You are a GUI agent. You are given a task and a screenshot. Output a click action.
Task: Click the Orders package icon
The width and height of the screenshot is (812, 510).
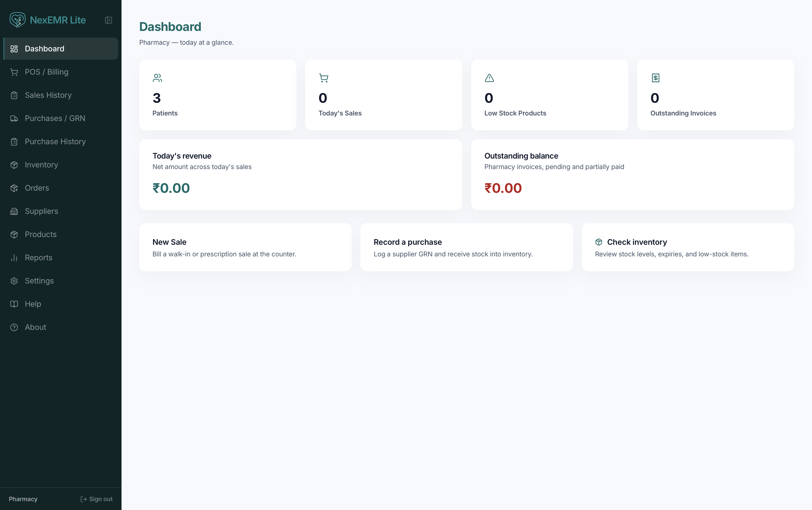tap(14, 188)
